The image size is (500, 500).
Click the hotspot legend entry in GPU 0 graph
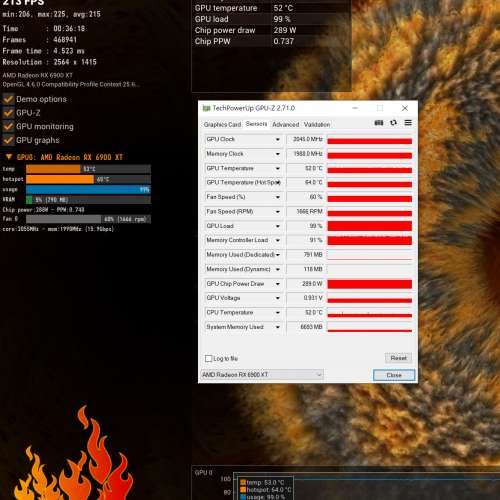(x=266, y=490)
